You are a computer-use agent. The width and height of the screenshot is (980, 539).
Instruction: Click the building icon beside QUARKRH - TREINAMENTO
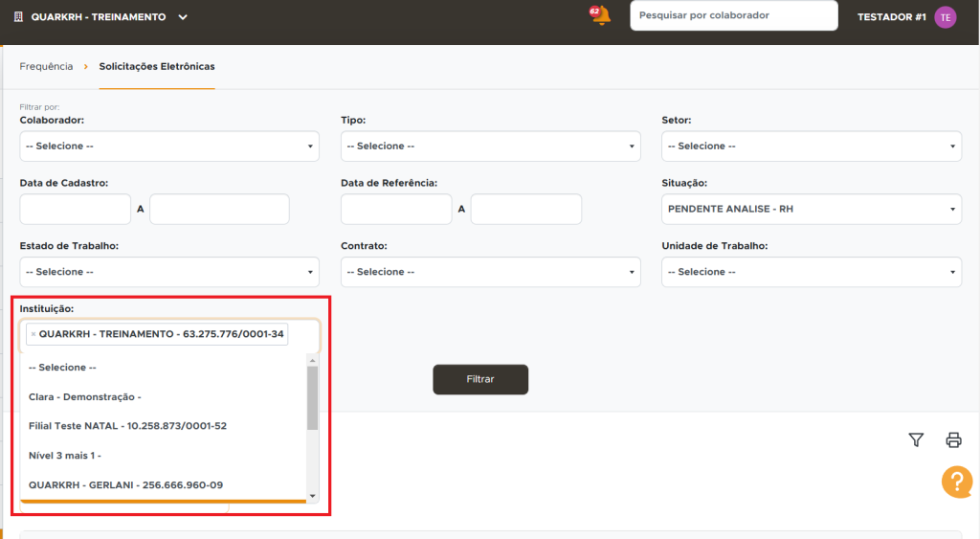tap(19, 17)
